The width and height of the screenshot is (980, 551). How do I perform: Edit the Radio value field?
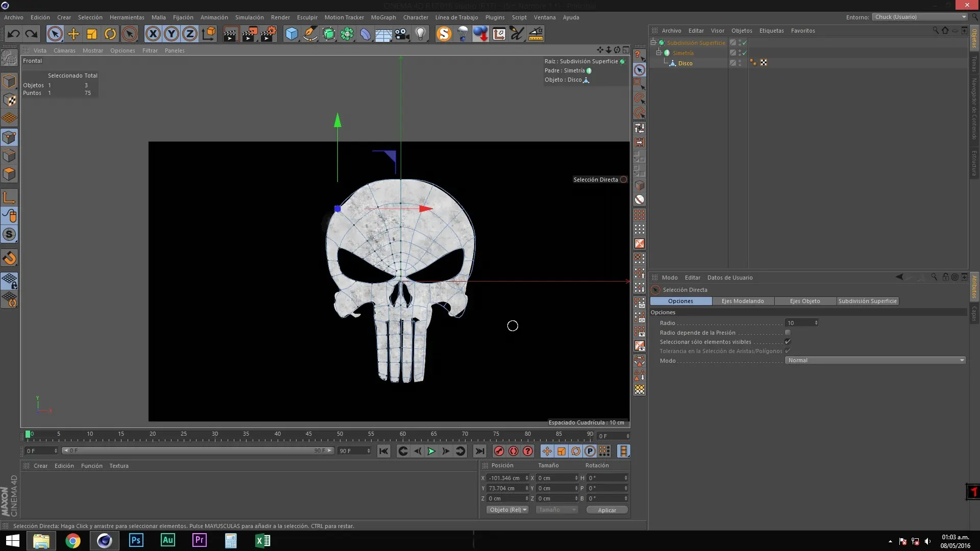click(800, 323)
